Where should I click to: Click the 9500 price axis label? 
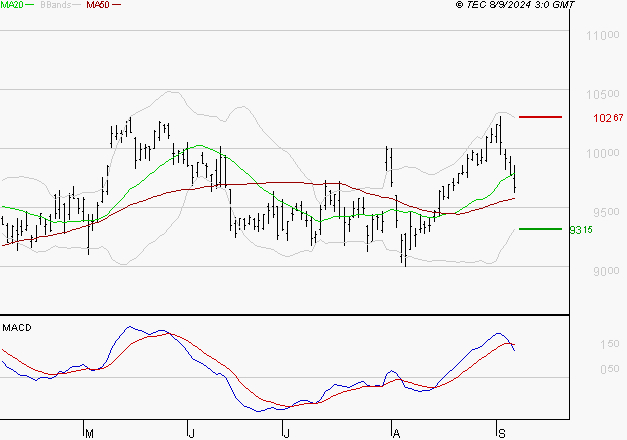606,212
